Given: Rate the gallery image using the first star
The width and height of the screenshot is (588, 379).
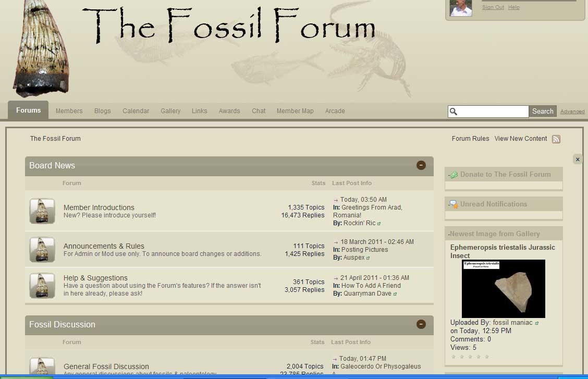Looking at the screenshot, I should [x=454, y=357].
